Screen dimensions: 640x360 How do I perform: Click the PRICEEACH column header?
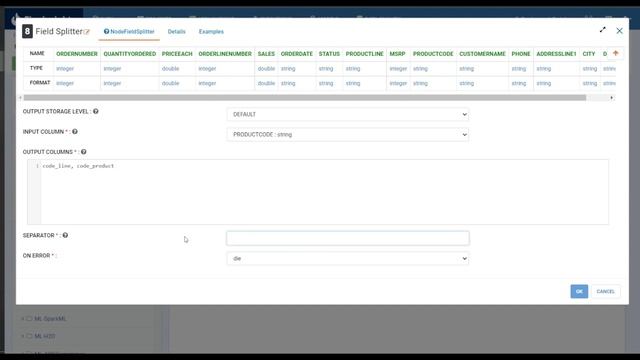click(x=177, y=53)
